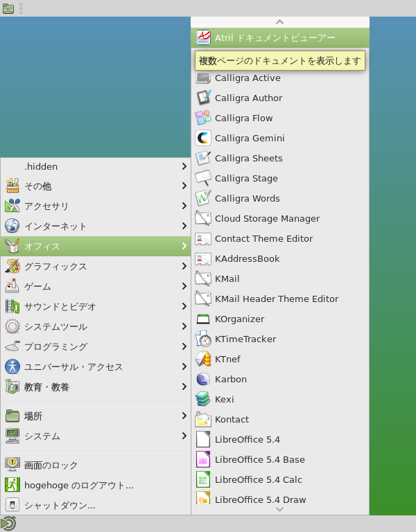Open the システムツール menu category
Screen dimensions: 416x532
point(96,326)
